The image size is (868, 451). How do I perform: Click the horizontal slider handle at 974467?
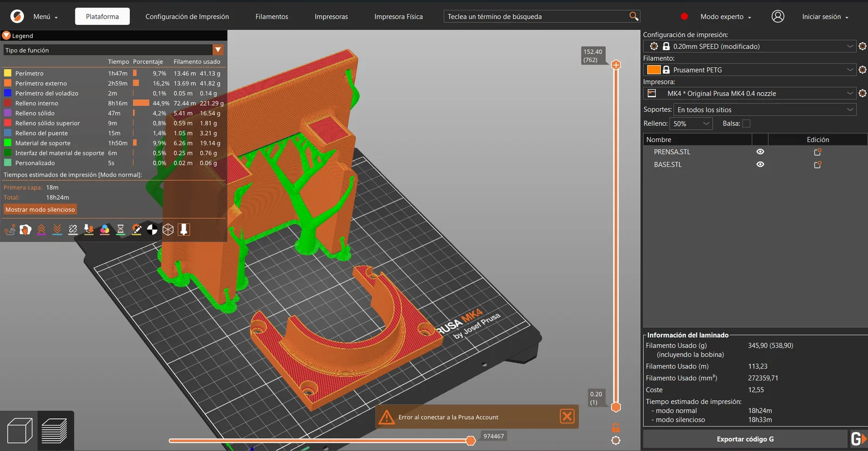471,441
